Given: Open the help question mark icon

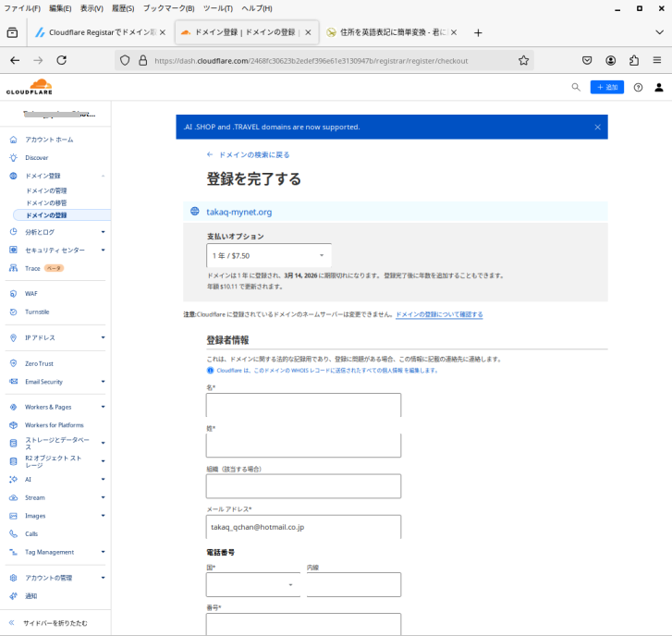Looking at the screenshot, I should [x=638, y=88].
